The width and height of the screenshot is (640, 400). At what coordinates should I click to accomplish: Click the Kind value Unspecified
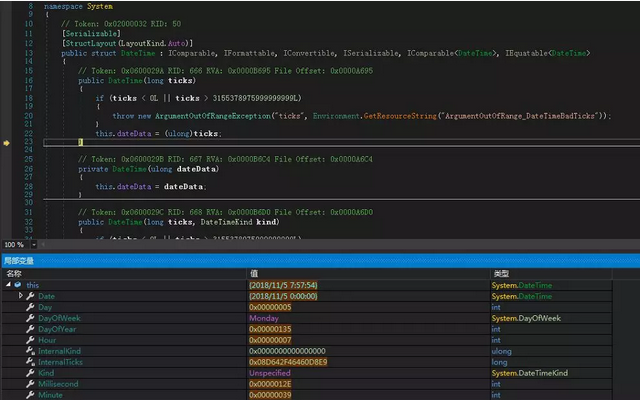pos(270,373)
